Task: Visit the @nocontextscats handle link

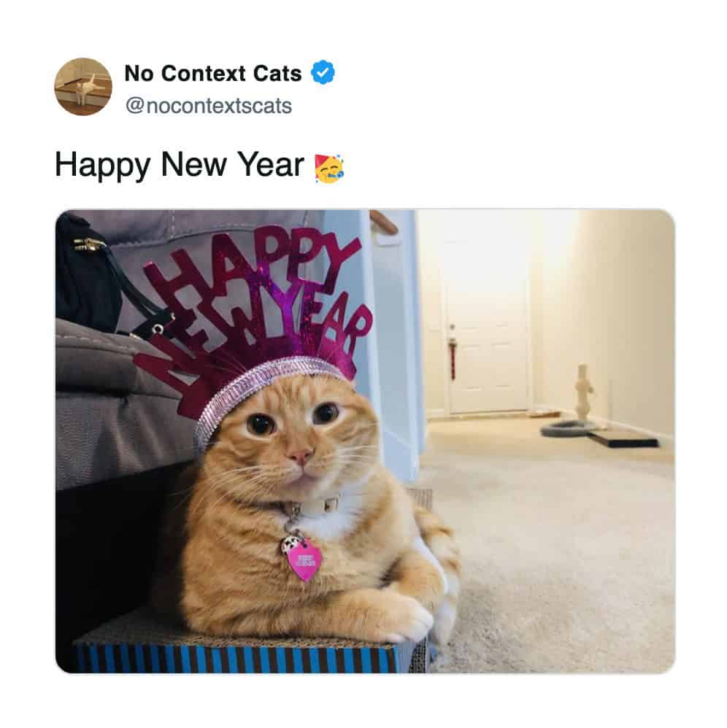Action: click(209, 106)
